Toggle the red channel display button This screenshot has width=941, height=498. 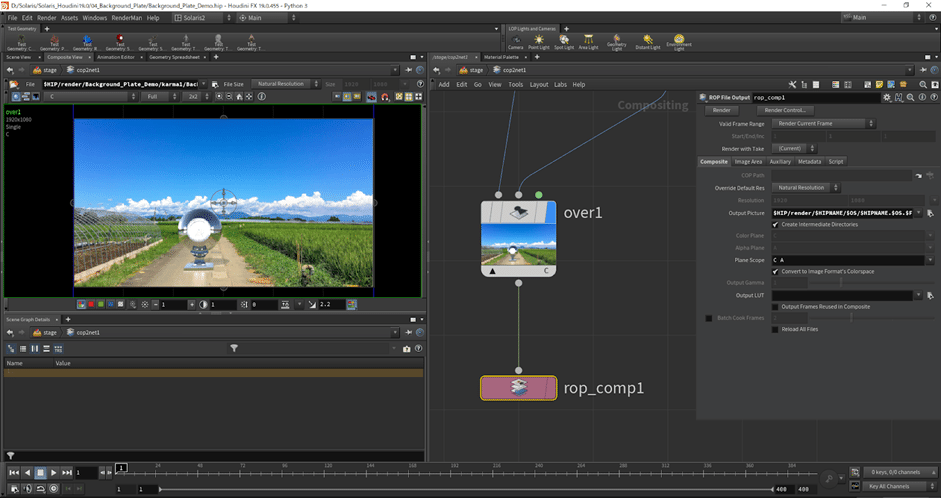tap(91, 305)
